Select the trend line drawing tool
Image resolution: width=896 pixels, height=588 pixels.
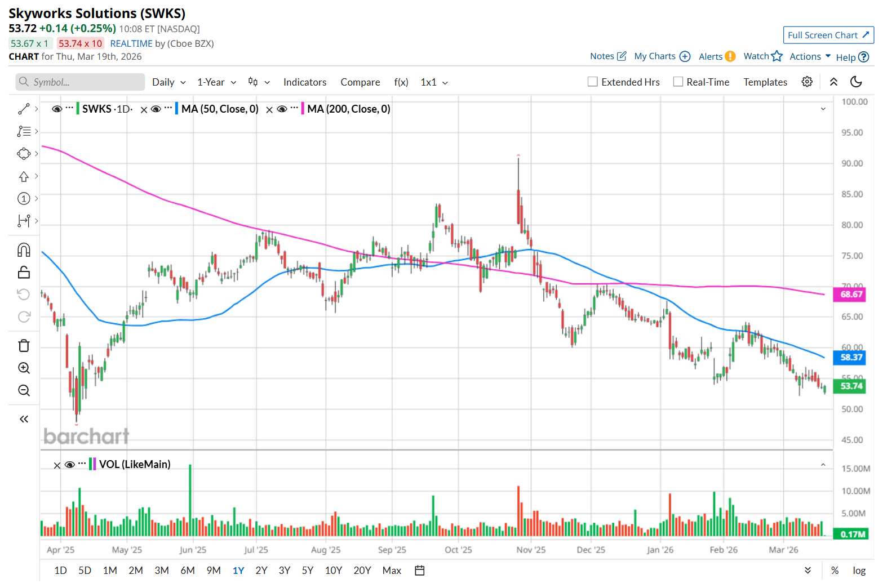pyautogui.click(x=24, y=109)
